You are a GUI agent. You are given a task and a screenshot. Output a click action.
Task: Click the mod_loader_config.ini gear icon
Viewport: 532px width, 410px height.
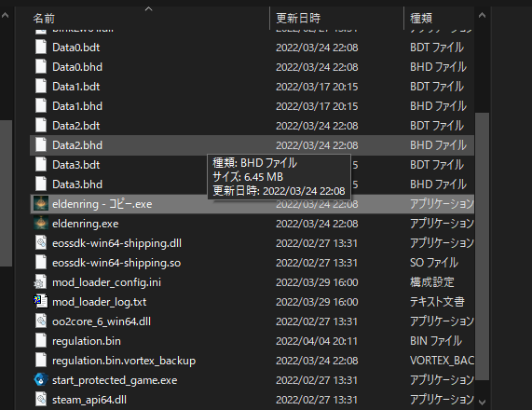(x=40, y=282)
